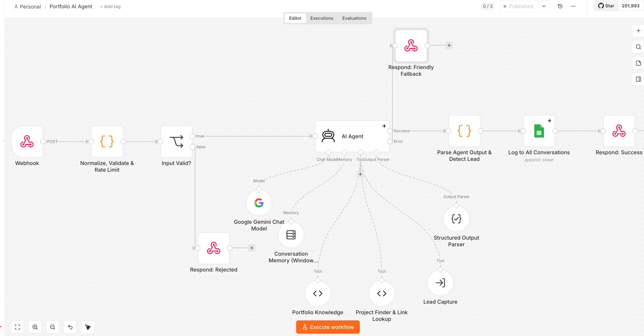Image resolution: width=644 pixels, height=336 pixels.
Task: Add node after Respond: Rejected
Action: point(252,248)
